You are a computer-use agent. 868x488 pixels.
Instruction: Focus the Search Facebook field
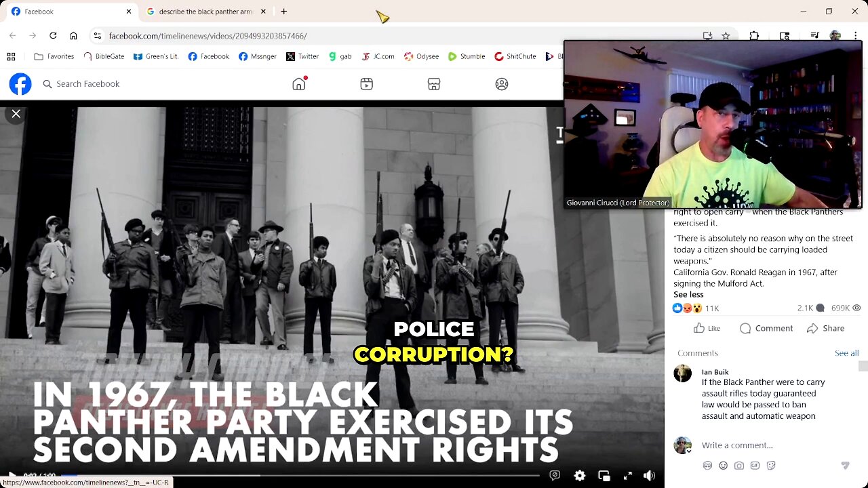(x=88, y=84)
